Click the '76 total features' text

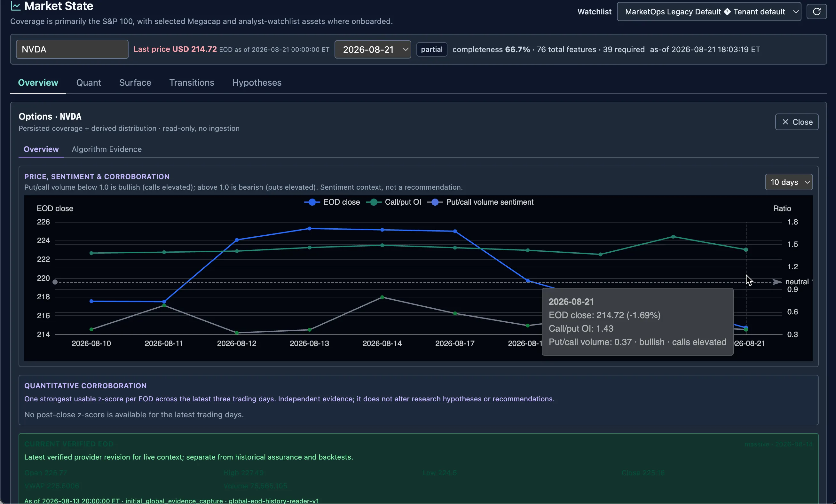[x=566, y=50]
